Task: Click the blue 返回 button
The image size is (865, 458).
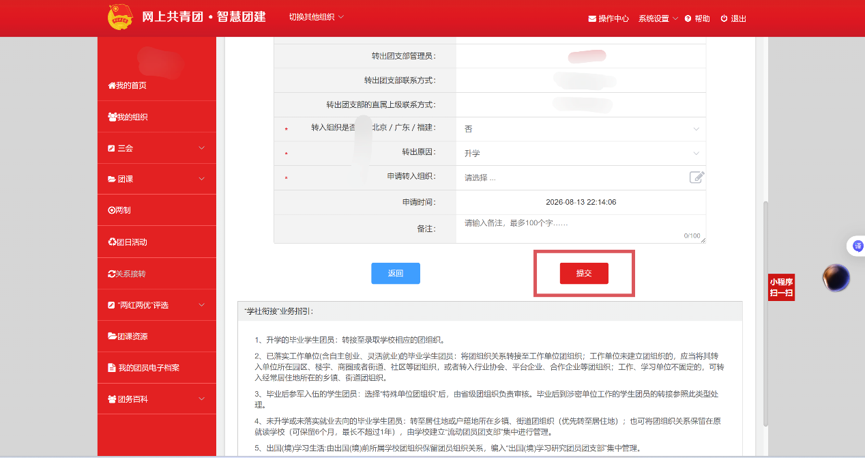Action: coord(396,273)
